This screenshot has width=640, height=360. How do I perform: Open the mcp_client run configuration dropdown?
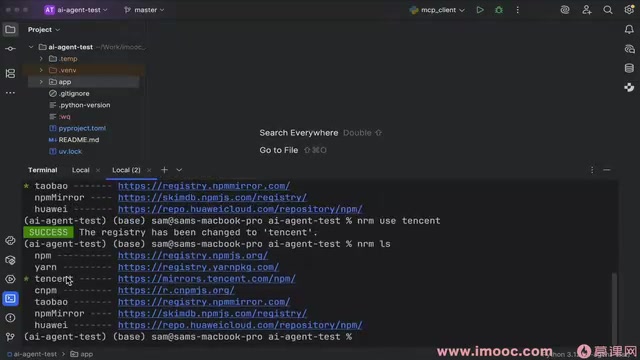[x=437, y=10]
